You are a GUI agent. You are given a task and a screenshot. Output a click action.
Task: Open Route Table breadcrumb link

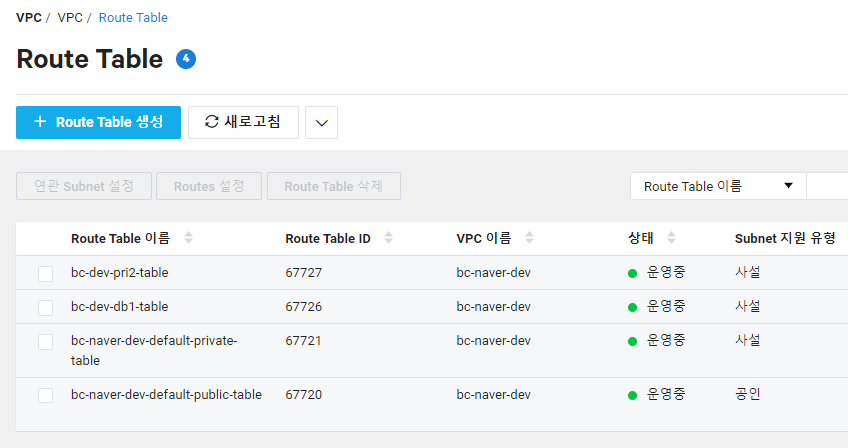(133, 18)
